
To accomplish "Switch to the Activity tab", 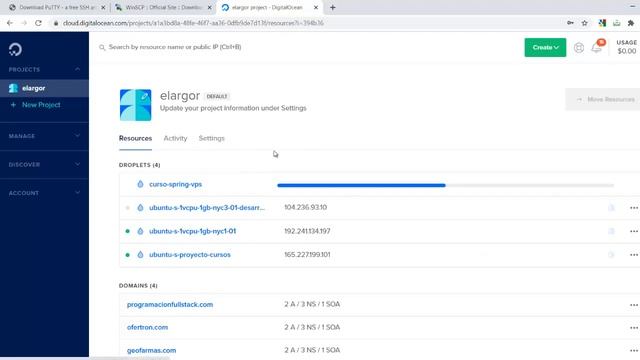I will tap(175, 138).
